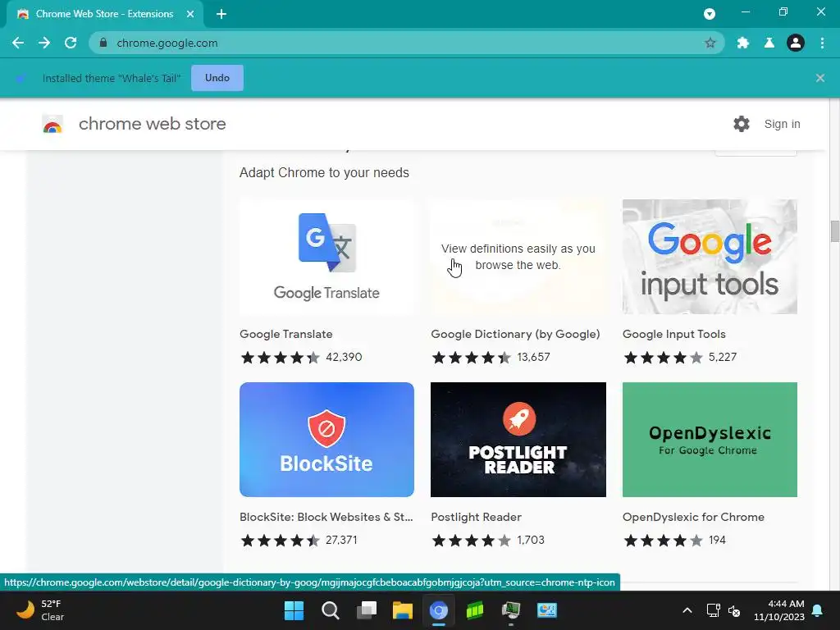The width and height of the screenshot is (840, 630).
Task: Open the Google Input Tools thumbnail
Action: (710, 257)
